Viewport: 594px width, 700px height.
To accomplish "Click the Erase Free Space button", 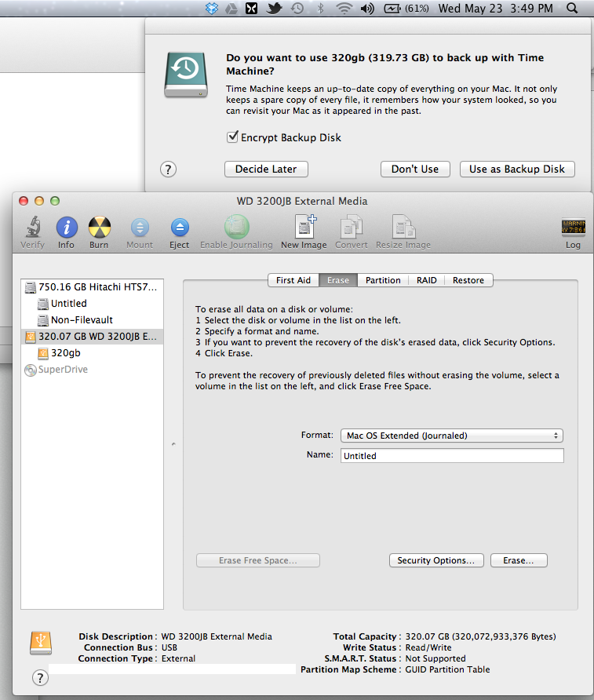I will (x=258, y=560).
